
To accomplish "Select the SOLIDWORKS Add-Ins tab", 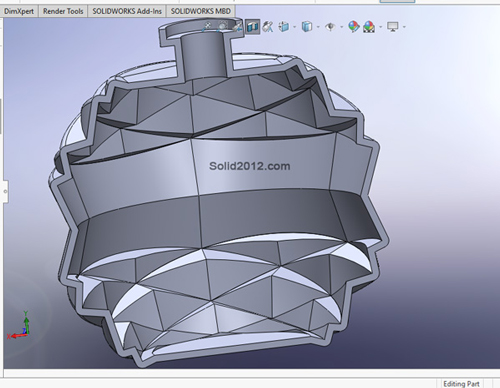I will click(127, 11).
